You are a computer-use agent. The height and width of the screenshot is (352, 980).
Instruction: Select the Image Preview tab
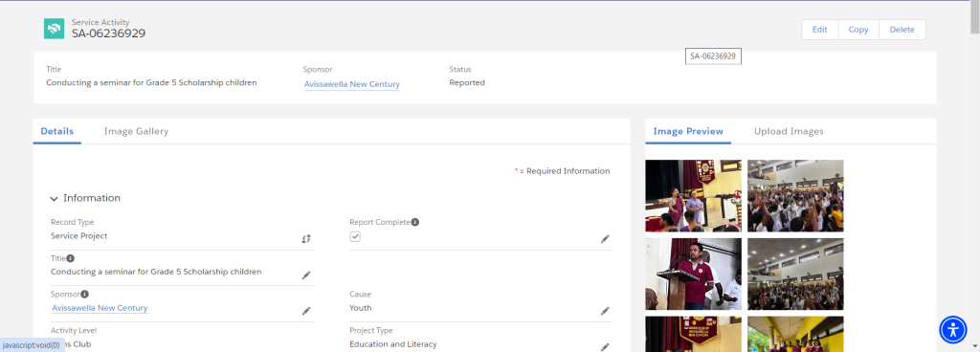pos(688,131)
